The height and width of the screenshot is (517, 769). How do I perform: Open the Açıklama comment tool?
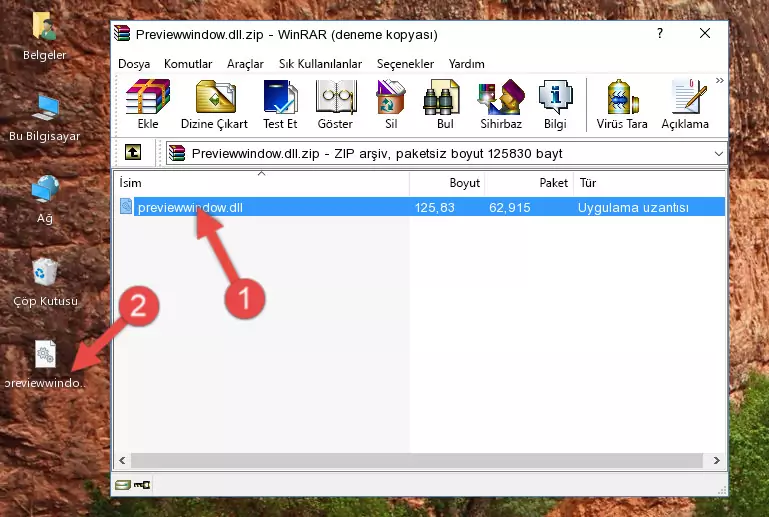pyautogui.click(x=685, y=104)
